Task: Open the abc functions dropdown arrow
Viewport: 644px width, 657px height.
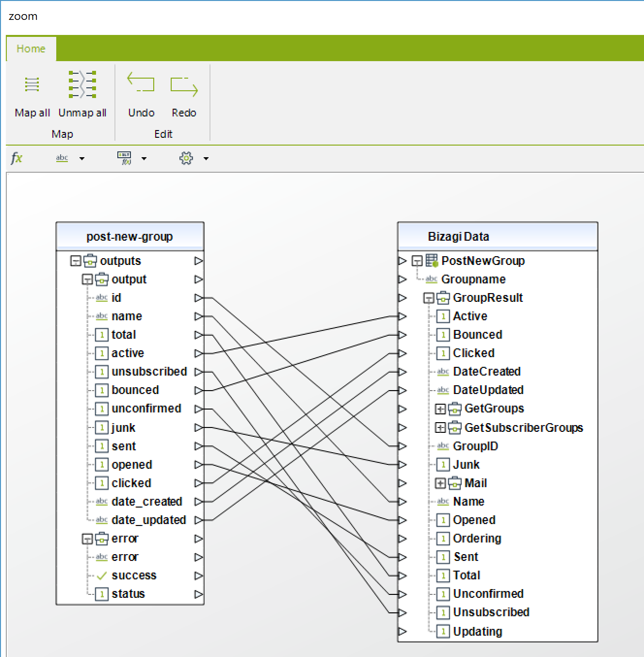Action: [82, 159]
